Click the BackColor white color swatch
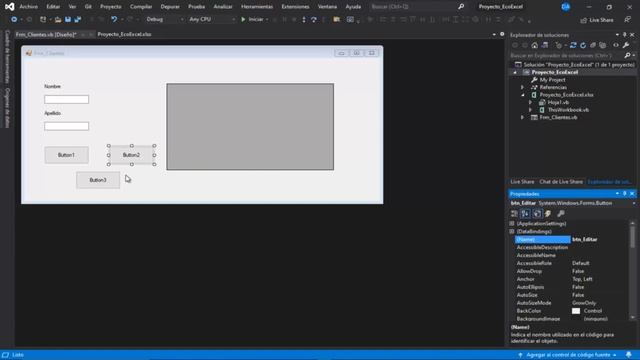 point(576,311)
